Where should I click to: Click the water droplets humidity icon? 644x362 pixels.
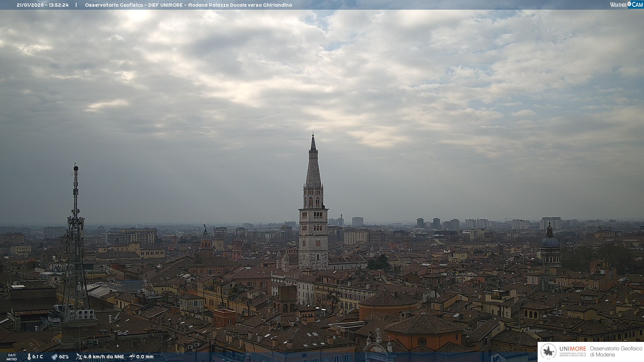54,357
